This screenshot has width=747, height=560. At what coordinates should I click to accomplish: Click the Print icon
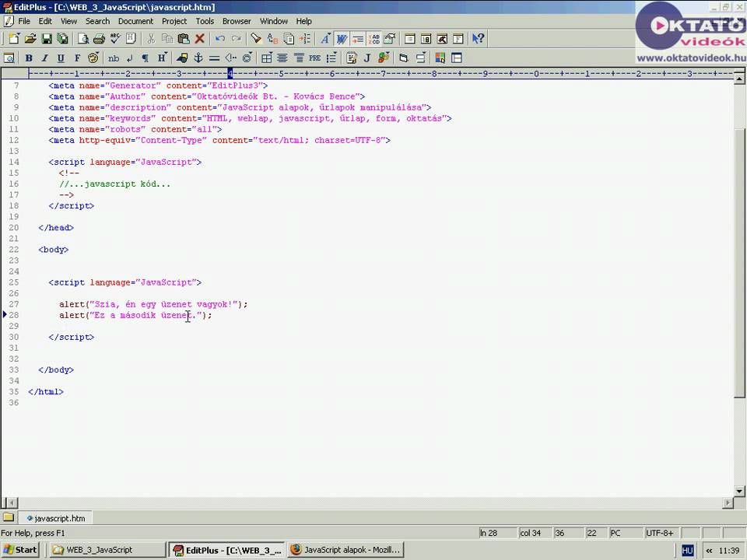click(99, 39)
